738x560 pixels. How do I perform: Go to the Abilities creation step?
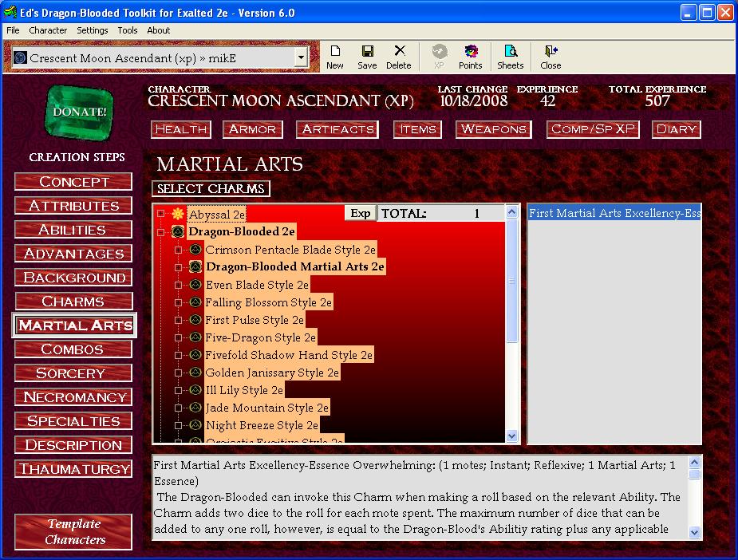(73, 230)
